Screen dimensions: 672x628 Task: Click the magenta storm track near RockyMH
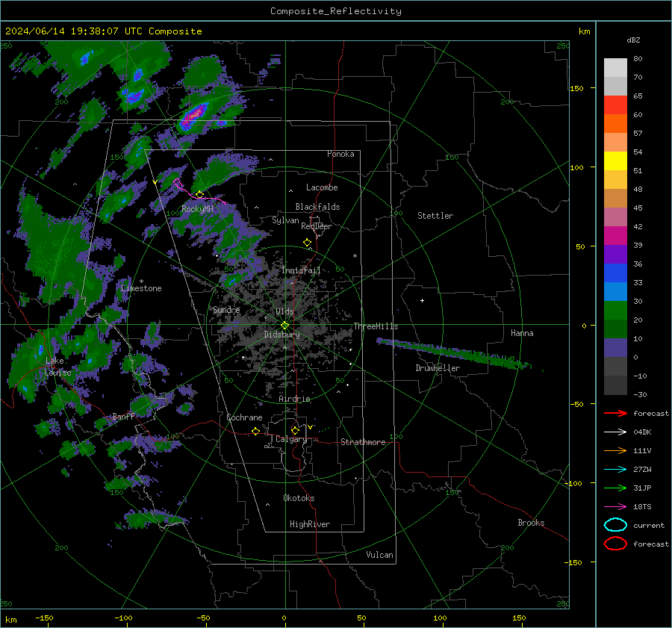(x=199, y=193)
